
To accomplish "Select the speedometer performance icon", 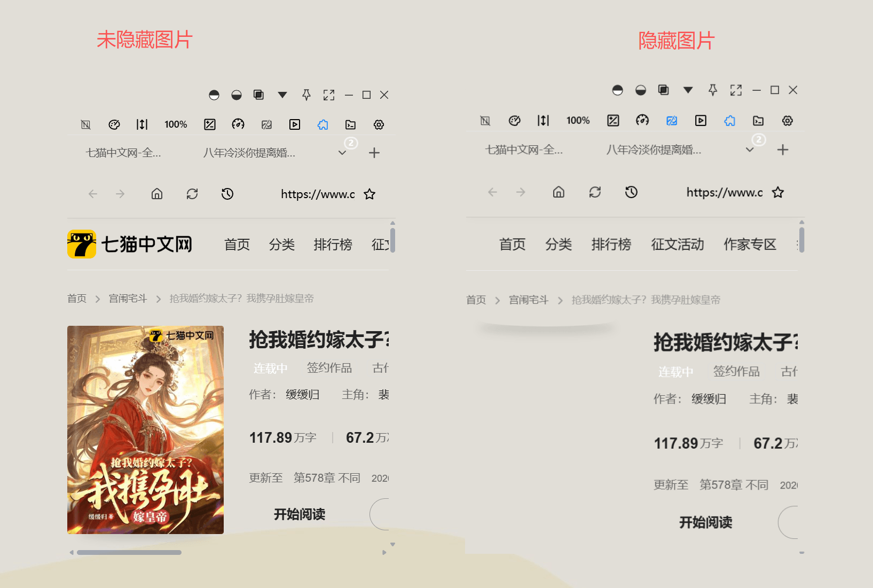I will click(x=238, y=124).
